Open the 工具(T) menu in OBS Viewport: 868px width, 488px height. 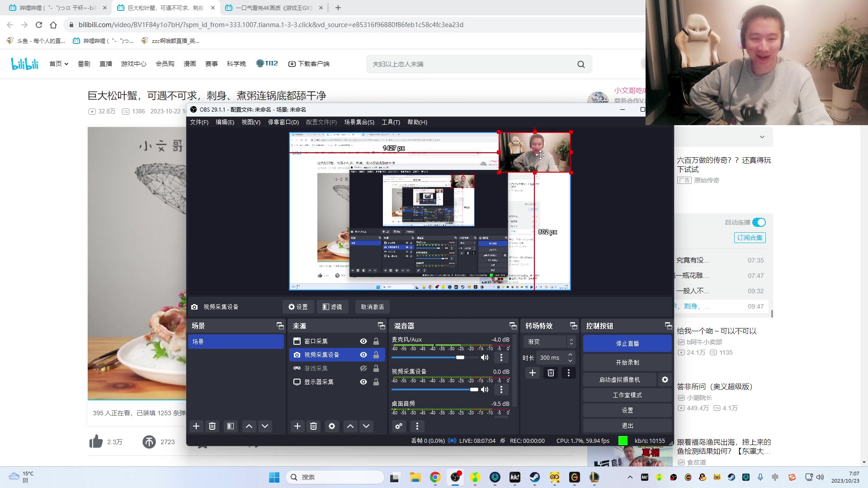click(391, 122)
